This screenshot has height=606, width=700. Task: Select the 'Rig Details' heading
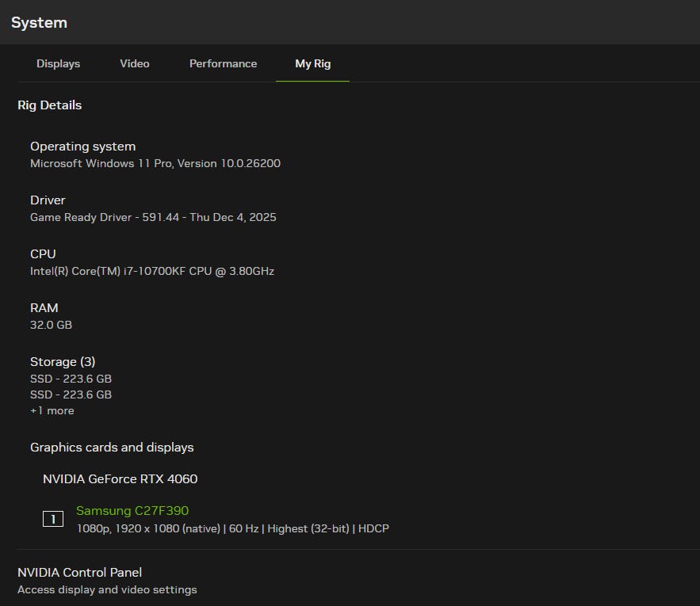point(50,105)
